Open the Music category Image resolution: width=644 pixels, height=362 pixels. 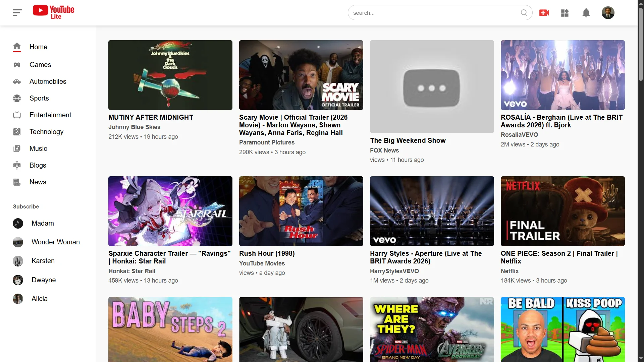tap(38, 148)
